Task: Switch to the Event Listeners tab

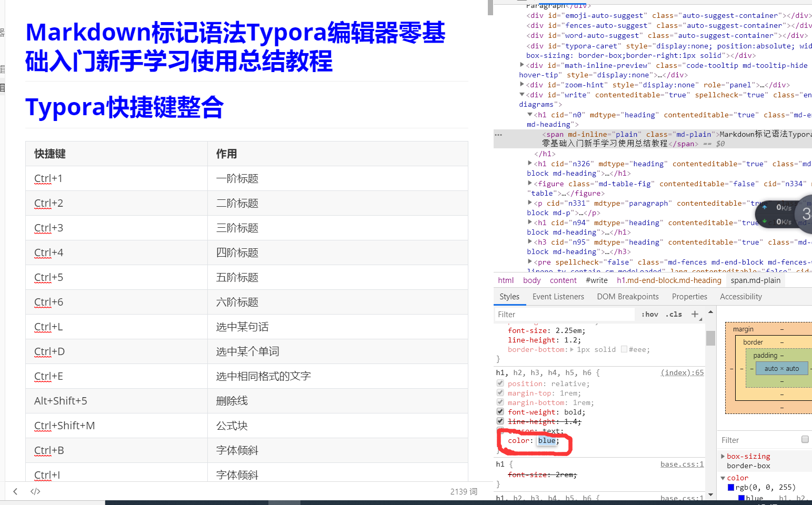Action: click(558, 296)
